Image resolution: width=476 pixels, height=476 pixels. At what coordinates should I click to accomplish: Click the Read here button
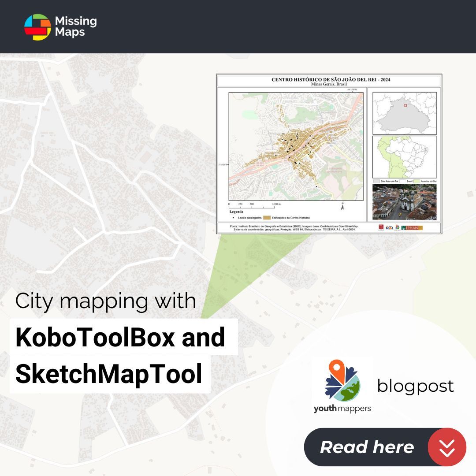point(385,447)
